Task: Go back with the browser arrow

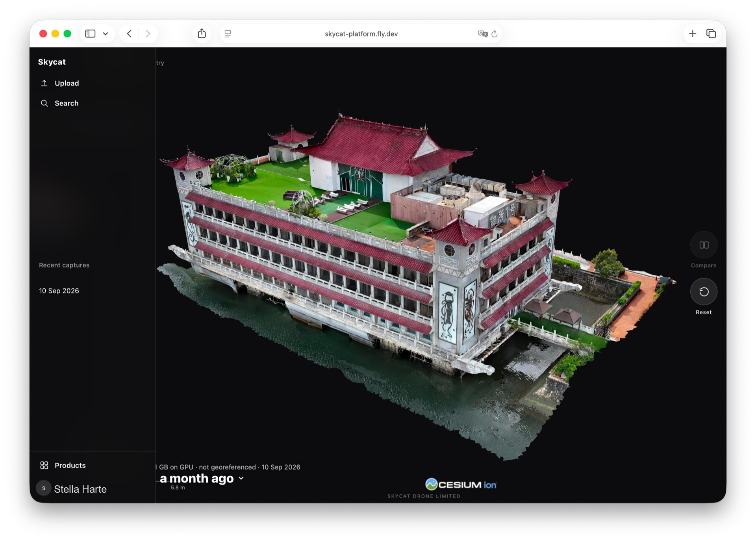Action: (129, 34)
